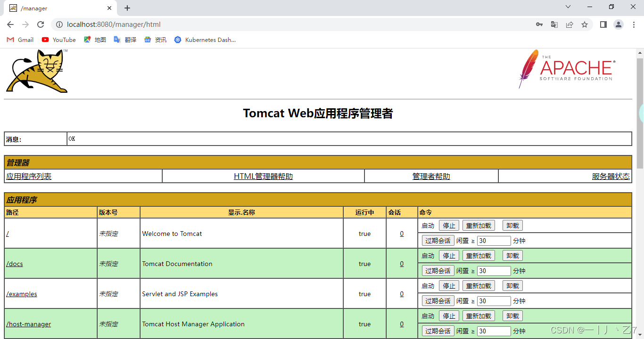This screenshot has width=644, height=339.
Task: Click the page vertical scrollbar
Action: (x=640, y=113)
